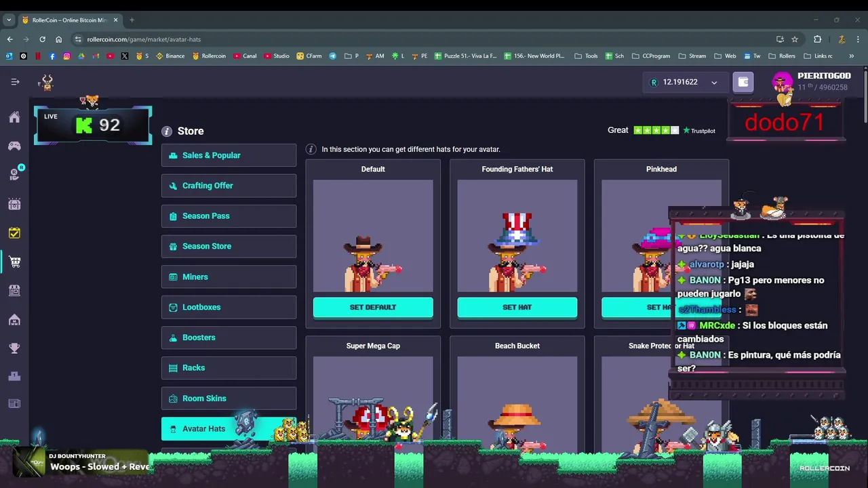The width and height of the screenshot is (868, 488).
Task: Open the ranking podium sidebar icon
Action: click(x=14, y=376)
